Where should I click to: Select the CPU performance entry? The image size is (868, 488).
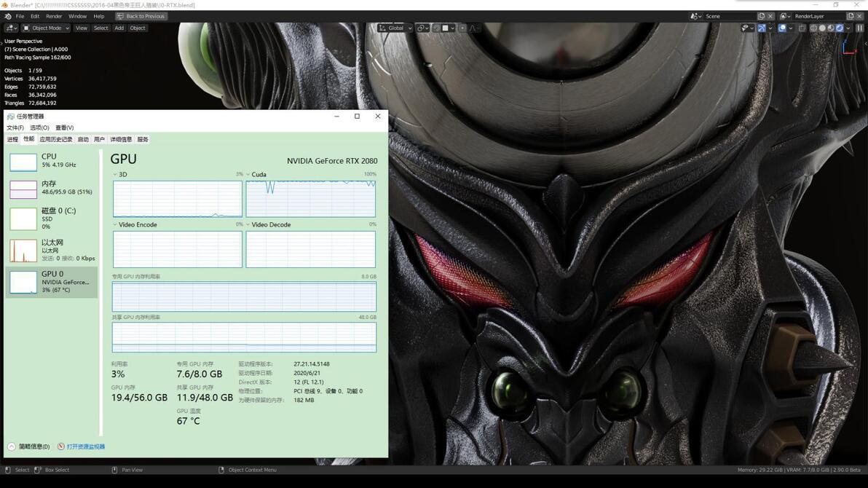pyautogui.click(x=52, y=161)
